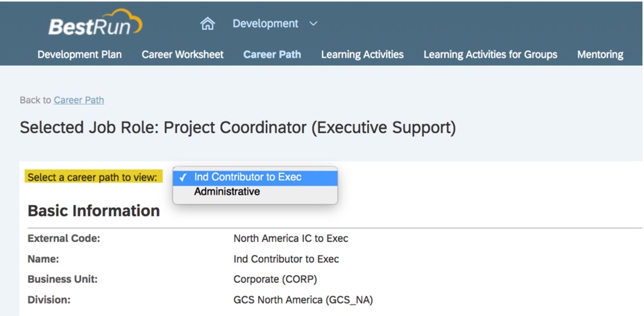Click External Code value North America IC to Exec
The image size is (644, 316).
(291, 238)
